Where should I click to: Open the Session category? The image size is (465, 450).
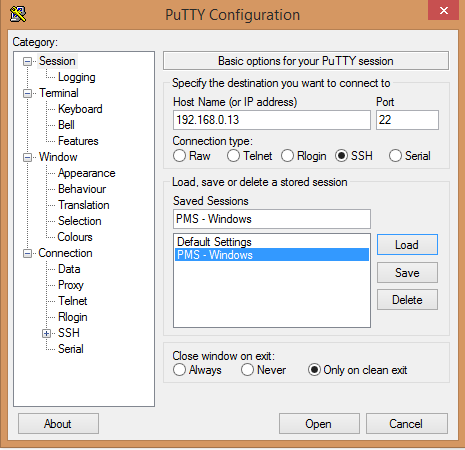57,61
